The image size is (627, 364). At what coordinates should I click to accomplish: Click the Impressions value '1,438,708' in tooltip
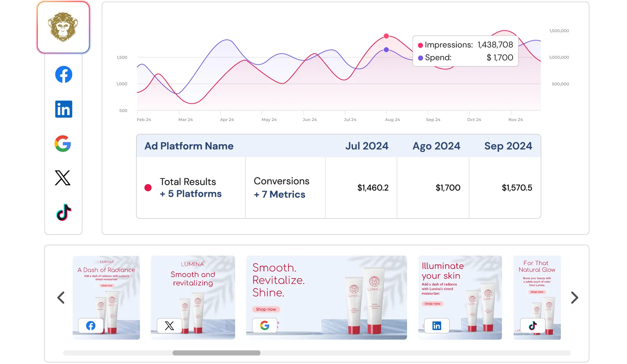pos(495,45)
